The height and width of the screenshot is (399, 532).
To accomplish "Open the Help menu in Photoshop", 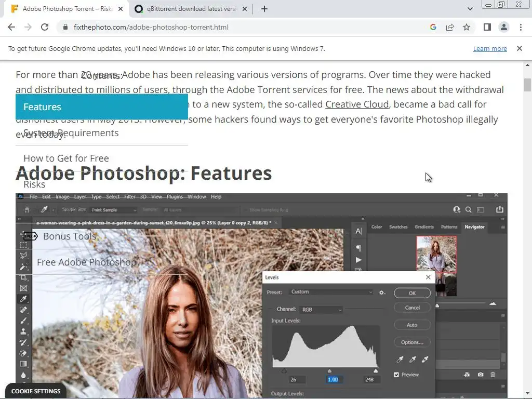I will point(216,197).
